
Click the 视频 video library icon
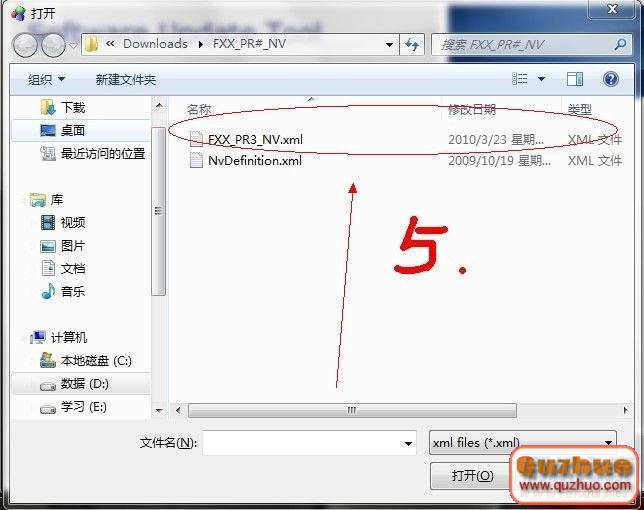(x=48, y=223)
